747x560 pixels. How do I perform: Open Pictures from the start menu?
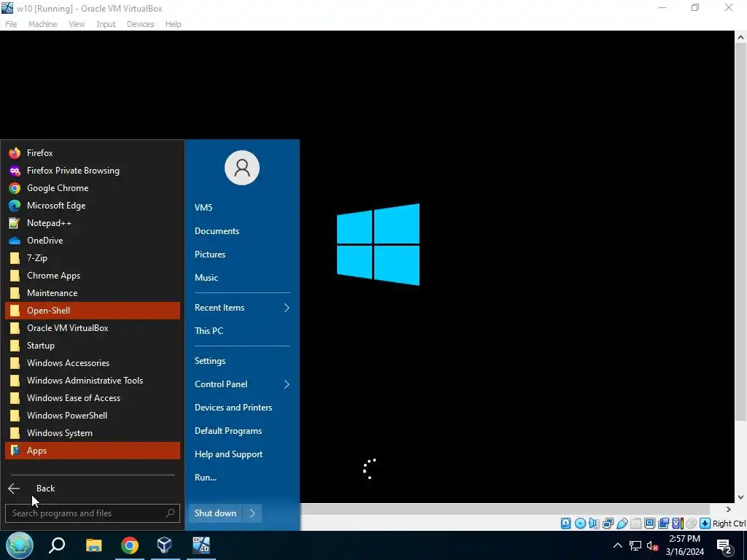[242, 254]
